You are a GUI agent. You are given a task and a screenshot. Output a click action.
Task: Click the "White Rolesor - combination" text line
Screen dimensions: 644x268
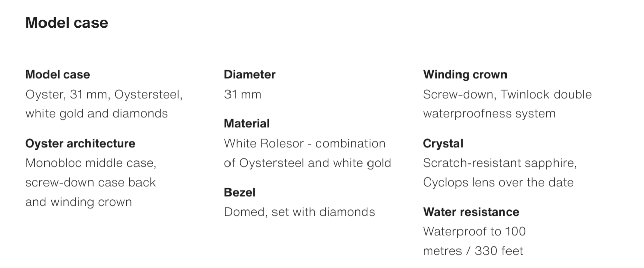(304, 144)
